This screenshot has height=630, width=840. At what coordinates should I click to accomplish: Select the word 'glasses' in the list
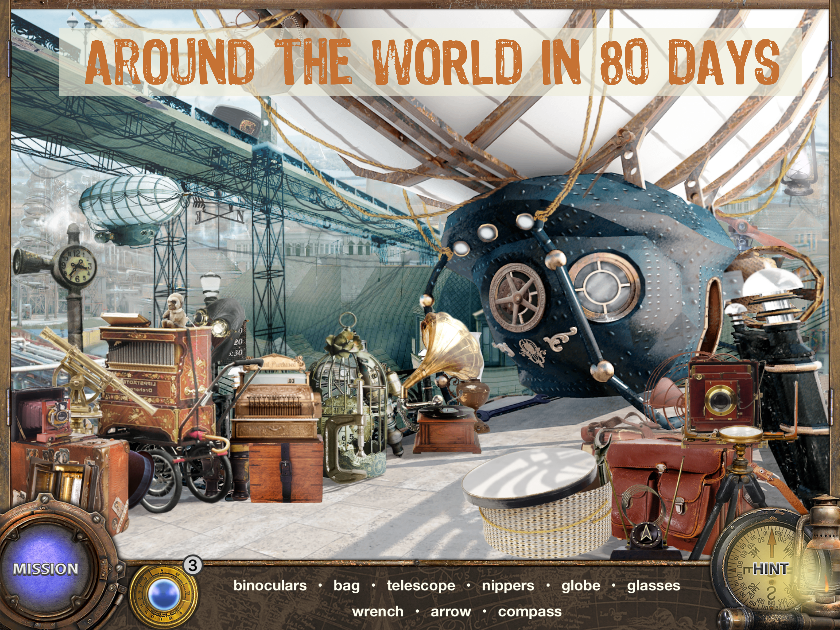(654, 586)
